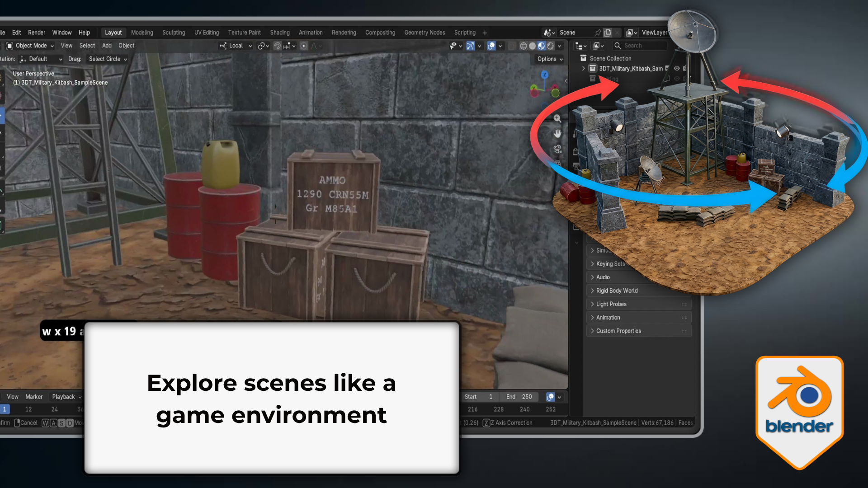Open the viewport Add menu
The height and width of the screenshot is (488, 868).
(107, 46)
